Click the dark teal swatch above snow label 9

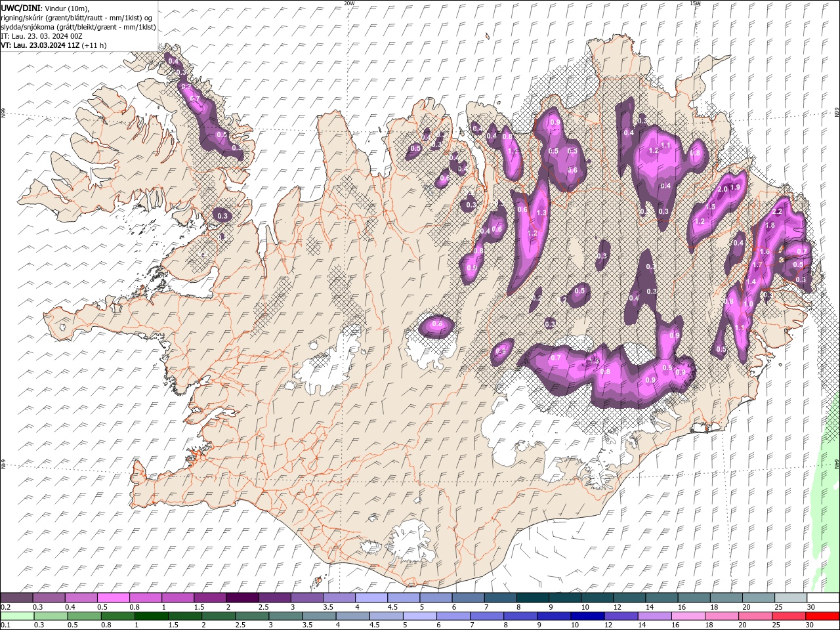coord(565,598)
